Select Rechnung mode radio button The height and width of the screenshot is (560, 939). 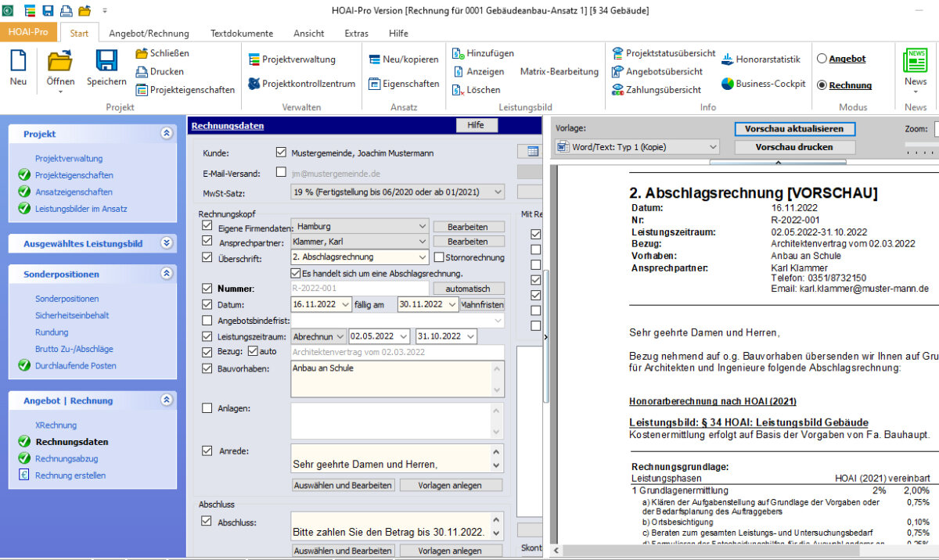[822, 85]
